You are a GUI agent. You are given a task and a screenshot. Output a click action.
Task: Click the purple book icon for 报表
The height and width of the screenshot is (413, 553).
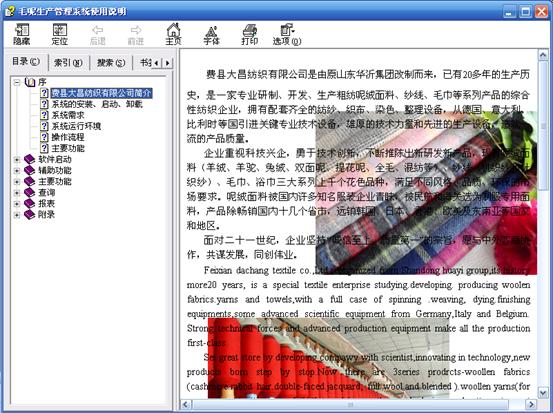click(x=29, y=204)
